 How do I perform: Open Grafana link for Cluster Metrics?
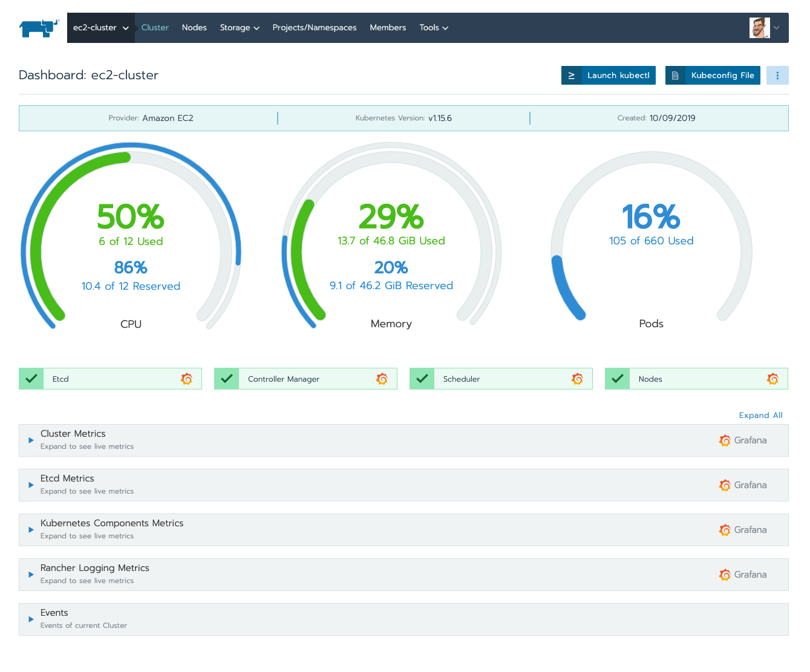(x=743, y=440)
